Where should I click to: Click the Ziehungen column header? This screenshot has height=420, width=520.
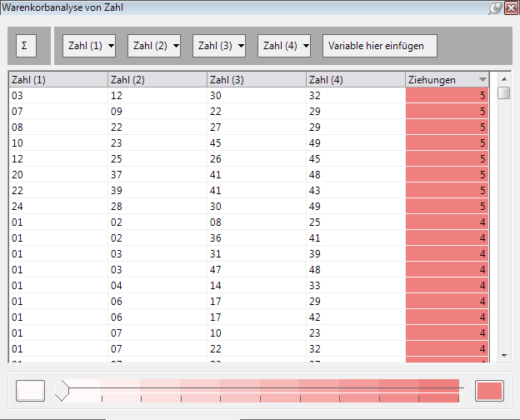point(447,80)
